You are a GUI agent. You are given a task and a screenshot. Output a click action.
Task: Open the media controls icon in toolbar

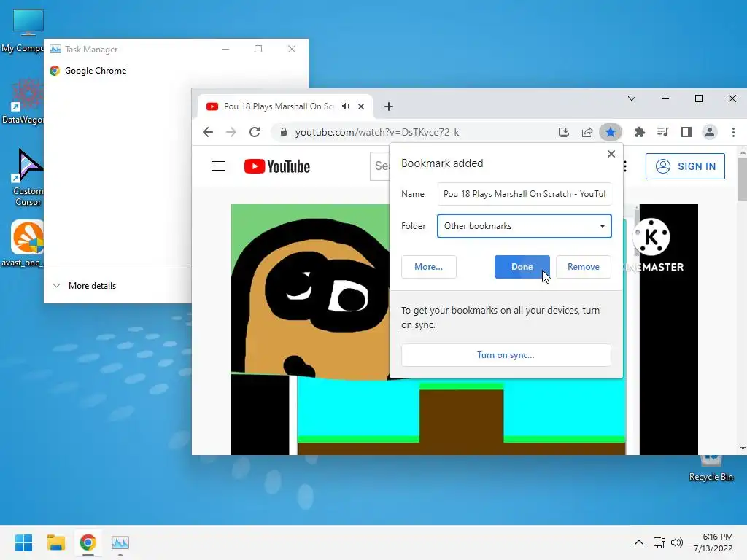click(662, 132)
